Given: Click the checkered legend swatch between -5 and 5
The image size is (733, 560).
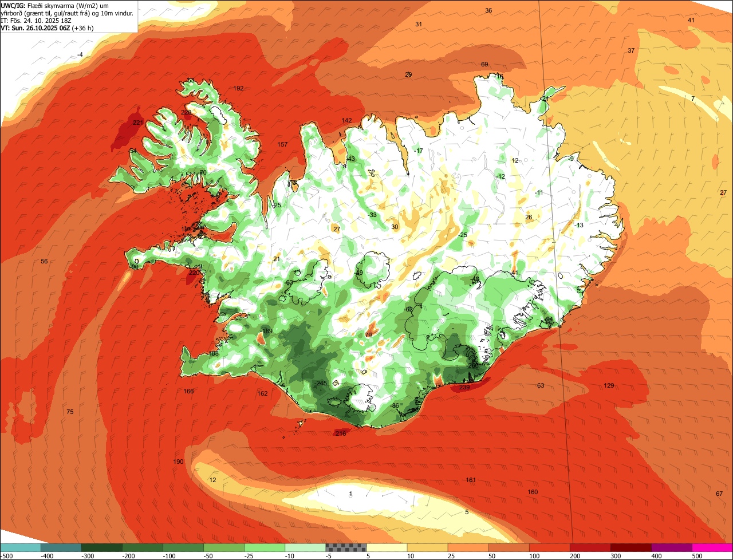Looking at the screenshot, I should [346, 547].
